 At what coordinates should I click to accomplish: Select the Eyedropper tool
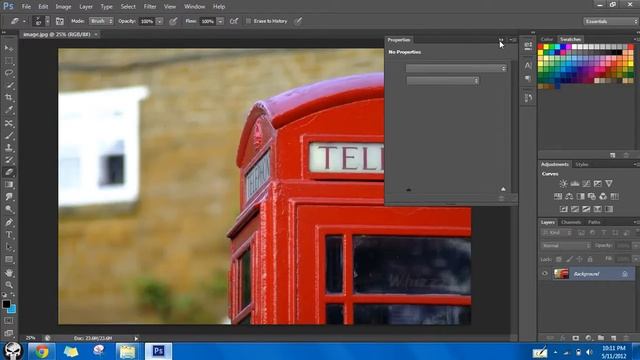tap(9, 110)
